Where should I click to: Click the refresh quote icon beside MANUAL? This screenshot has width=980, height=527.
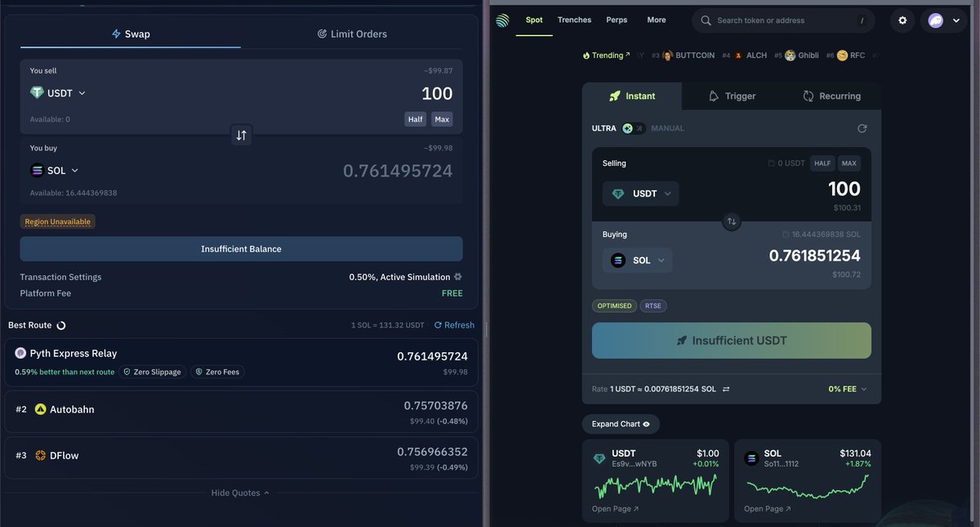pyautogui.click(x=862, y=128)
